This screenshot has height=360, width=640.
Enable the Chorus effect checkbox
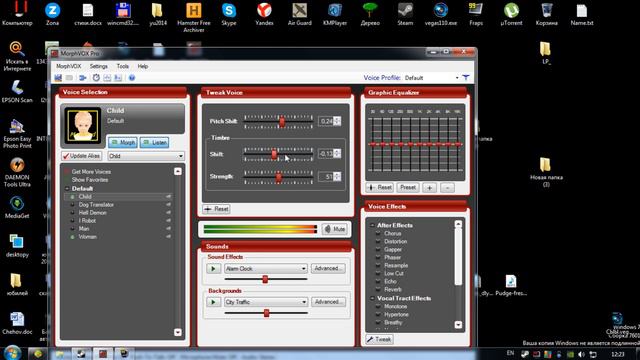pyautogui.click(x=378, y=233)
